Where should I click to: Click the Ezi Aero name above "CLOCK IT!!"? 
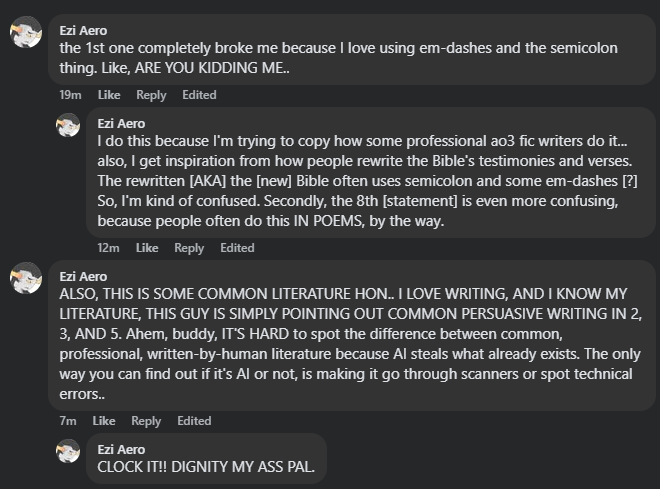point(121,449)
